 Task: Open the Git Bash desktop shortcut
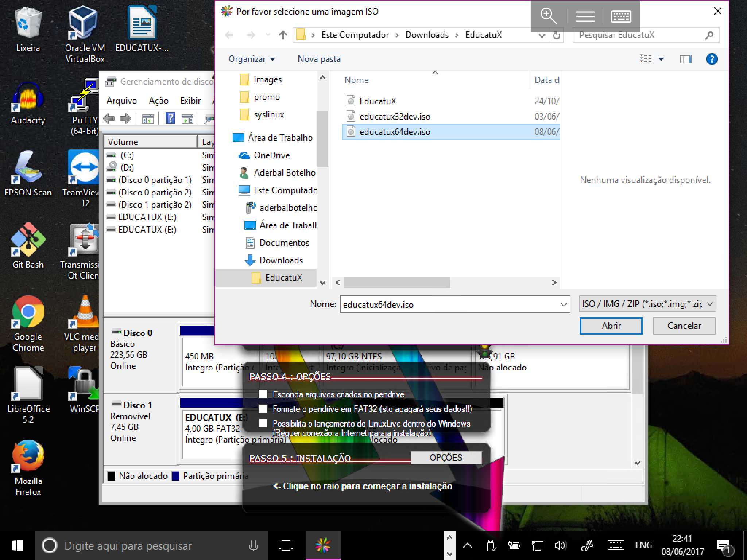28,245
